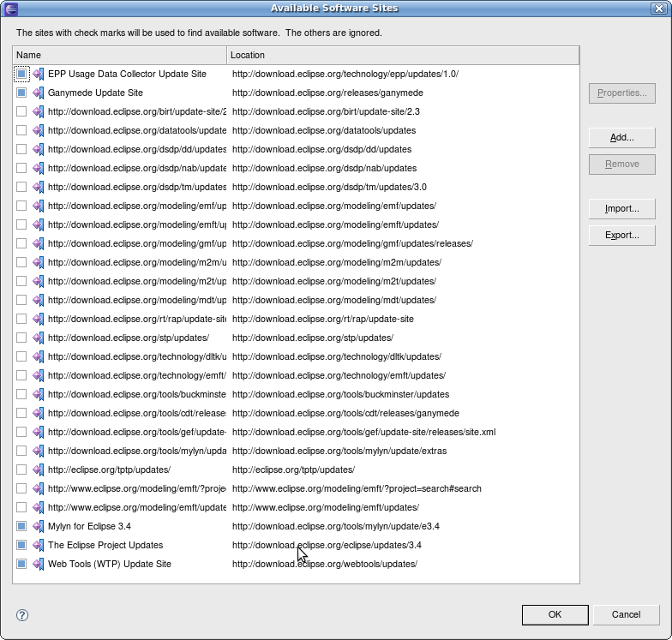Click the site icon for tools/gef/update-site row
The image size is (672, 640).
tap(38, 432)
